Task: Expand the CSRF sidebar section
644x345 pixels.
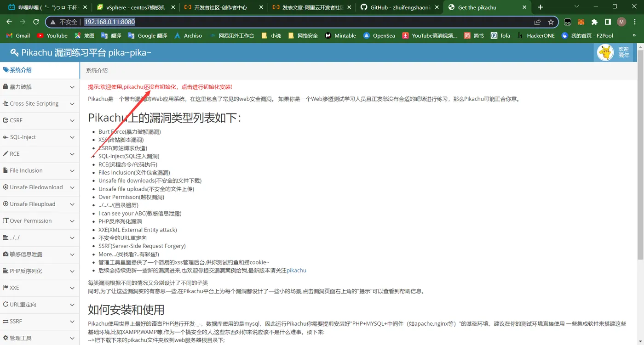Action: pyautogui.click(x=40, y=120)
